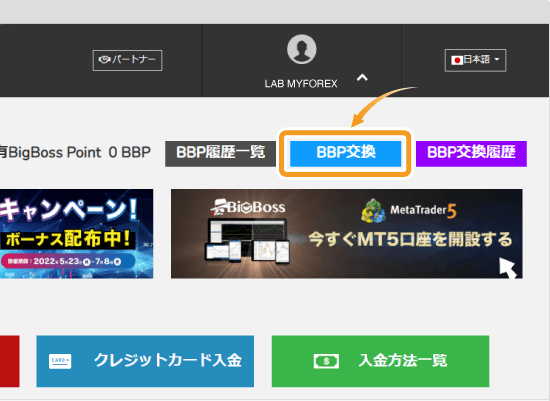Click the blue BBP交換 button
Image resolution: width=550 pixels, height=401 pixels.
coord(346,154)
